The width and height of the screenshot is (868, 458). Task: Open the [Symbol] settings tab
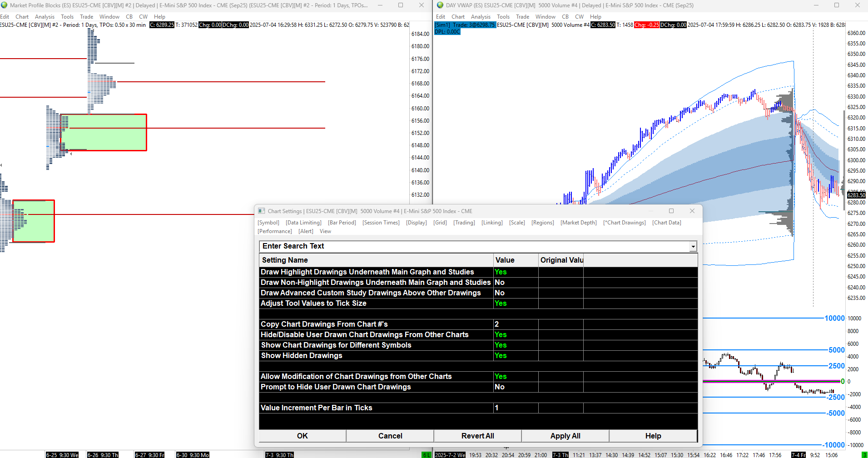268,223
